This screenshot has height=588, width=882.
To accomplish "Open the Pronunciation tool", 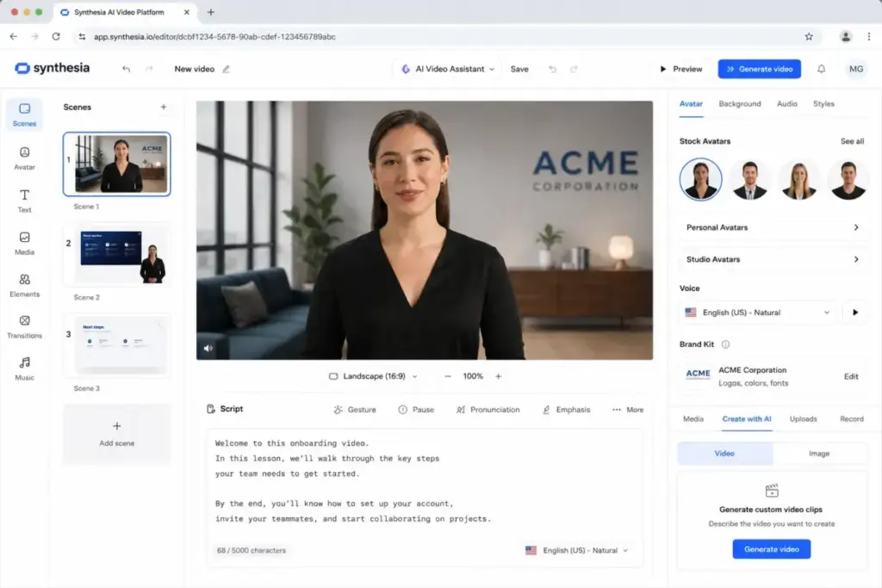I will (488, 409).
